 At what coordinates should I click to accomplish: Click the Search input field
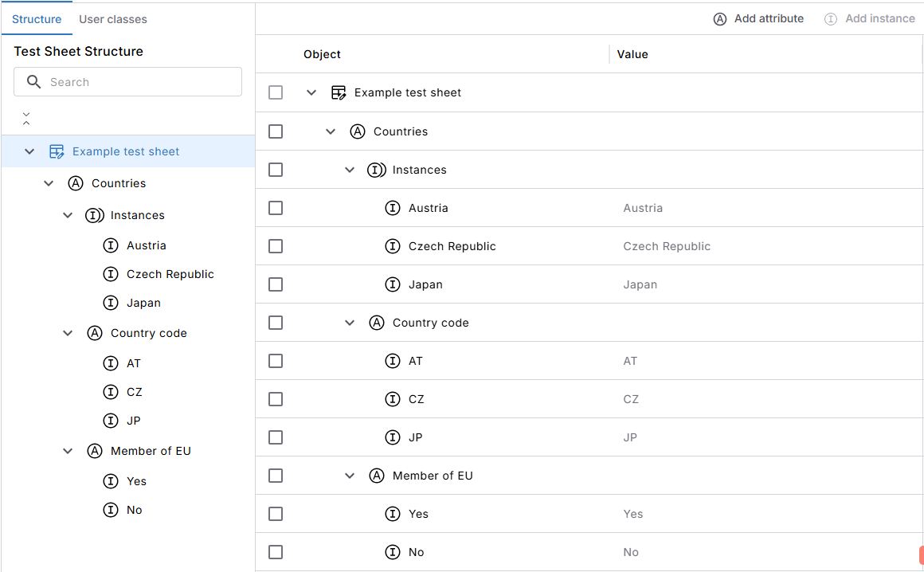[x=128, y=82]
